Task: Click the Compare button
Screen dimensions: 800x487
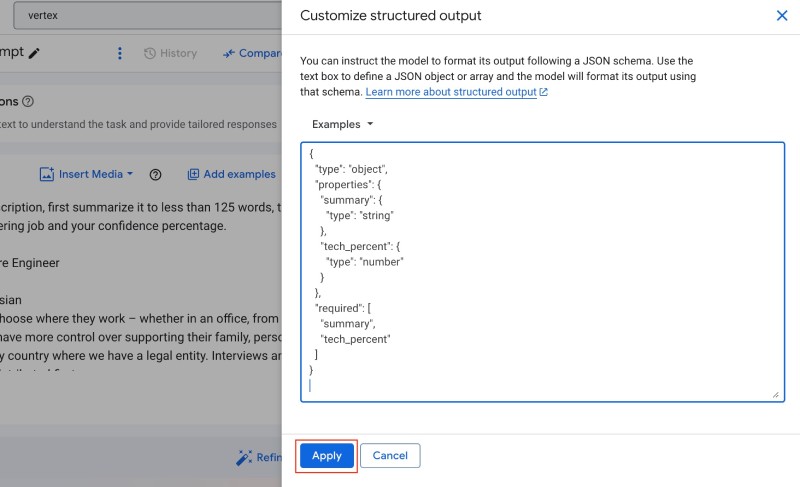Action: [x=252, y=53]
